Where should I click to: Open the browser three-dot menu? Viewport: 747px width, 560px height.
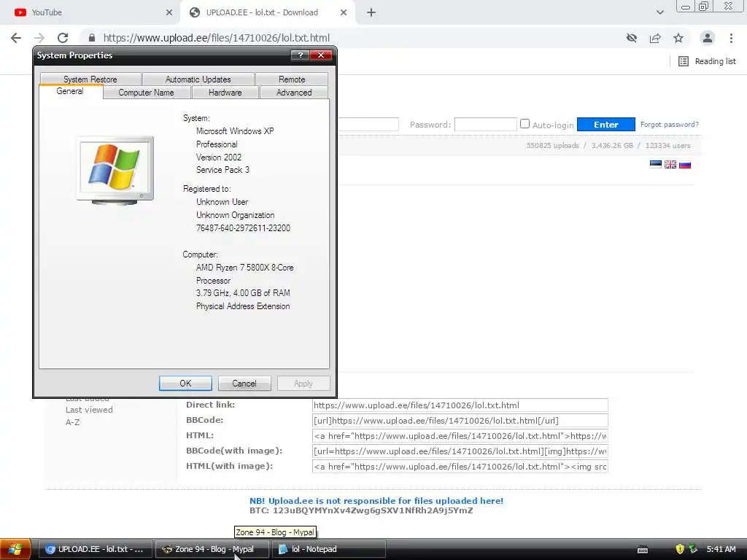[x=731, y=38]
